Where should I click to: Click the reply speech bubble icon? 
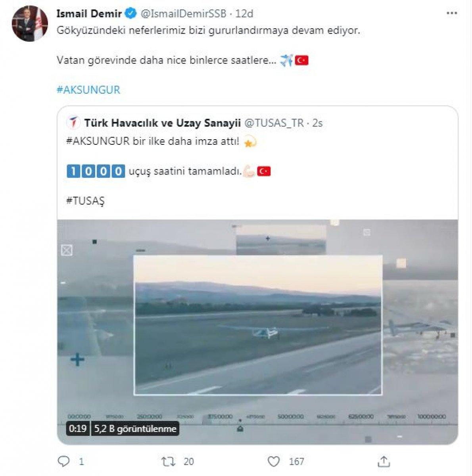pos(64,461)
